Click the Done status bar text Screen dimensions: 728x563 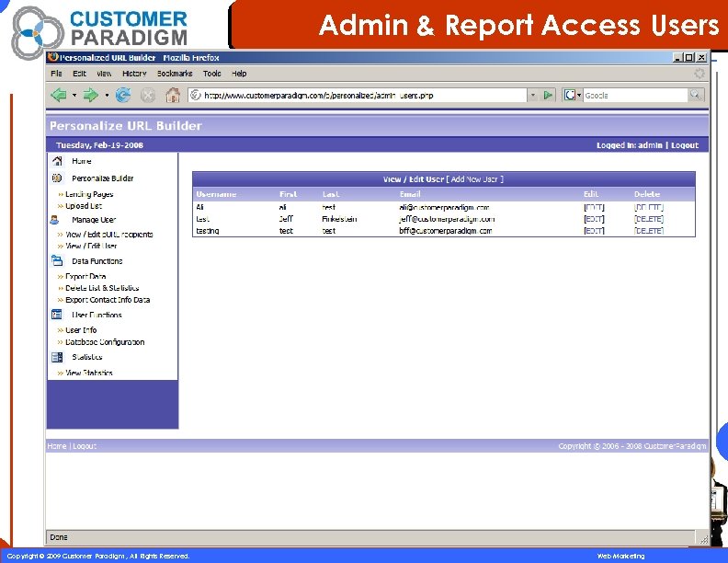(x=59, y=537)
